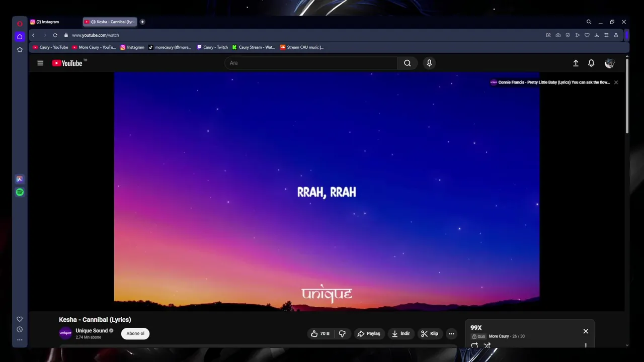Open the Instagram bookmark
The image size is (644, 362).
pyautogui.click(x=132, y=47)
